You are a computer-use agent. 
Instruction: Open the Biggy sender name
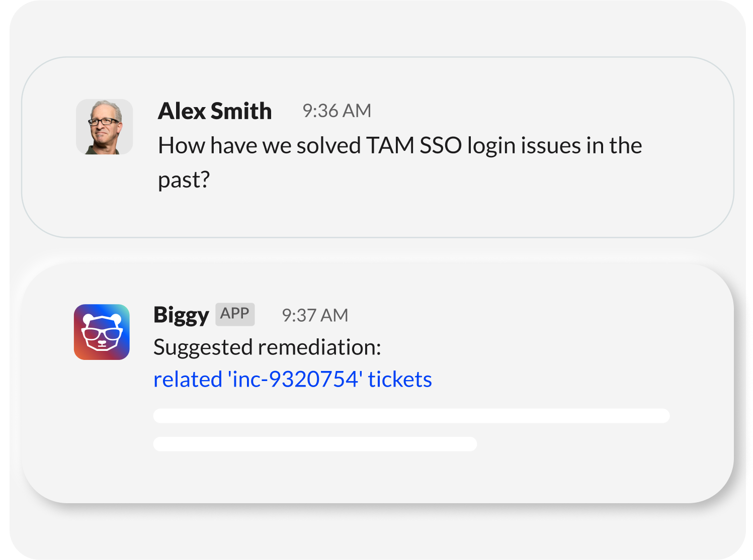click(x=181, y=315)
